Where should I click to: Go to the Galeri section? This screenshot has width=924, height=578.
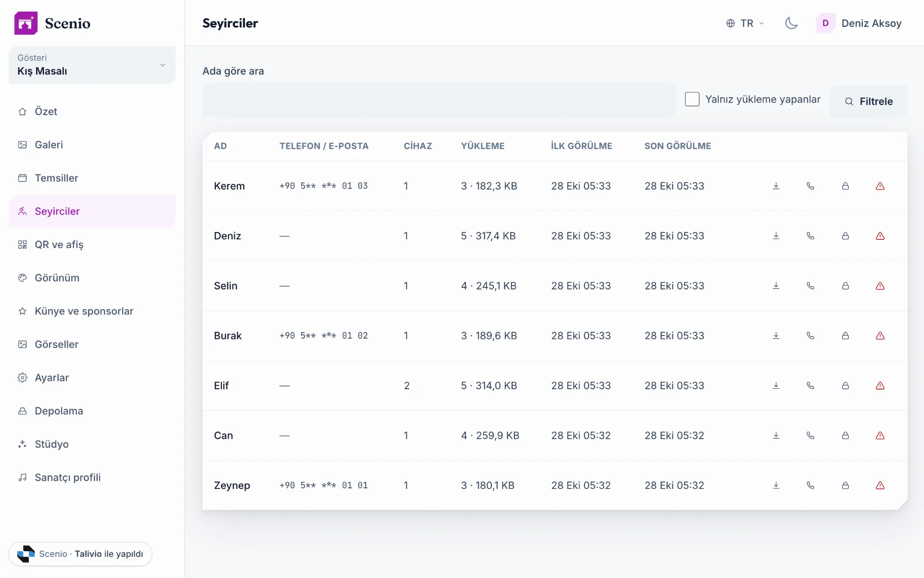click(92, 144)
